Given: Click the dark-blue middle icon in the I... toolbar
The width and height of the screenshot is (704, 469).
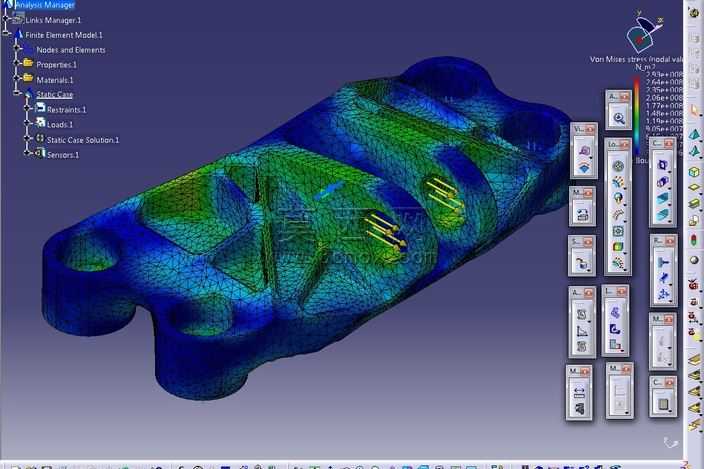Looking at the screenshot, I should [x=615, y=329].
